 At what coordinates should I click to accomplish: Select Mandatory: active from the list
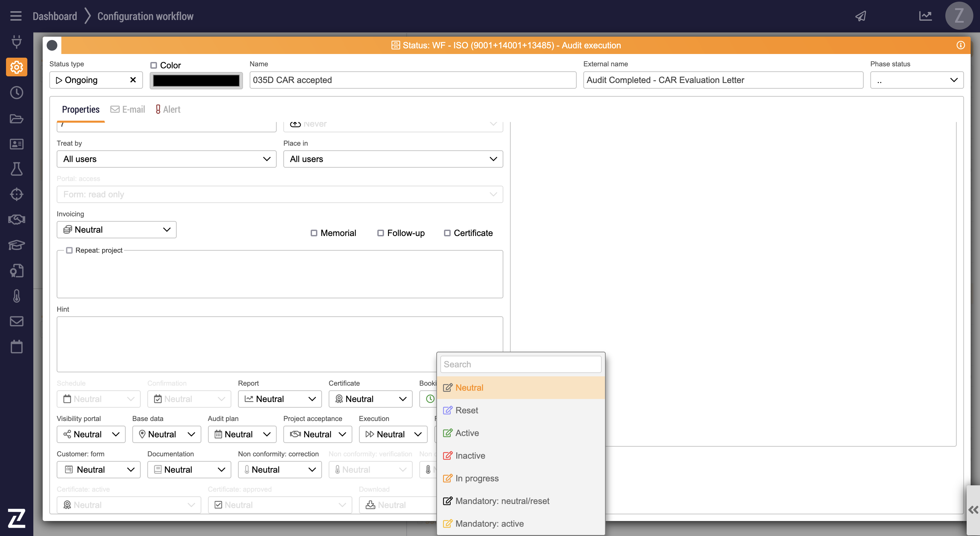(x=489, y=523)
